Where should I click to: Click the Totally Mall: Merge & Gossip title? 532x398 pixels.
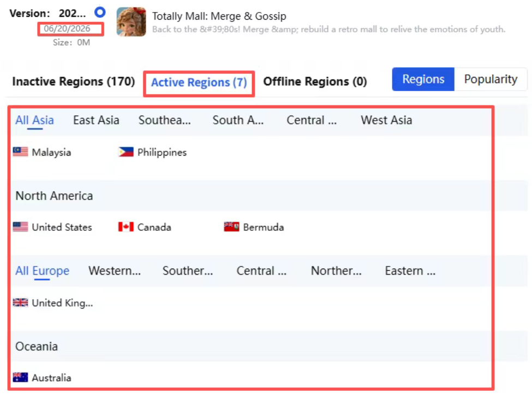[219, 16]
